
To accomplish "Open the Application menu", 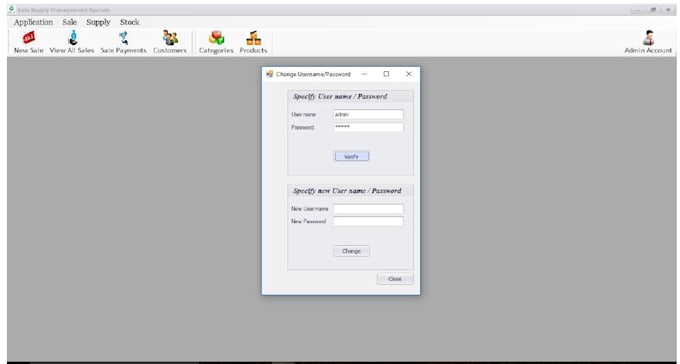I will coord(33,22).
